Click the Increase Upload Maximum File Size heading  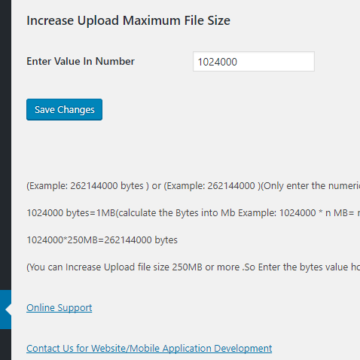128,21
